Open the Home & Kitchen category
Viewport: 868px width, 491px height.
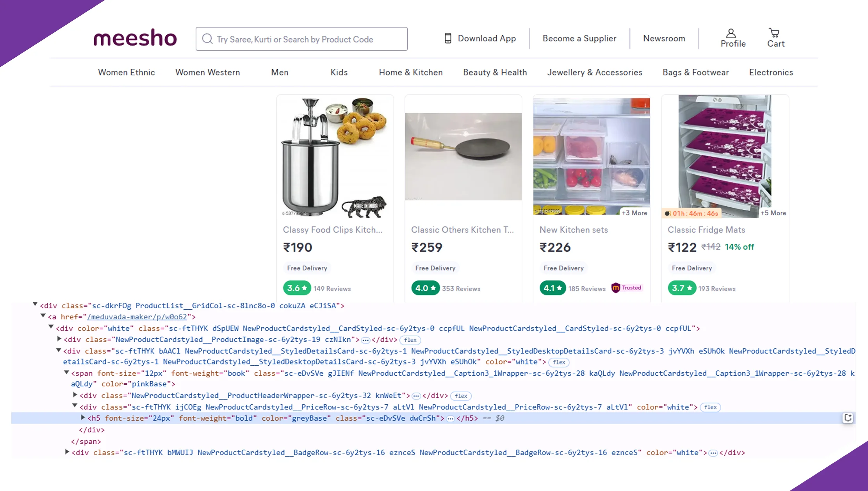(410, 72)
